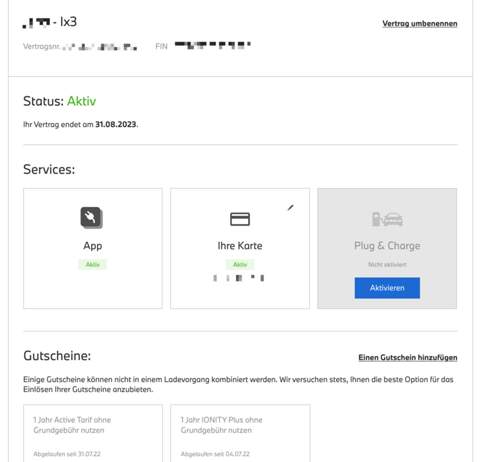Click the iX3 contract name heading
This screenshot has width=500, height=462.
[x=50, y=22]
